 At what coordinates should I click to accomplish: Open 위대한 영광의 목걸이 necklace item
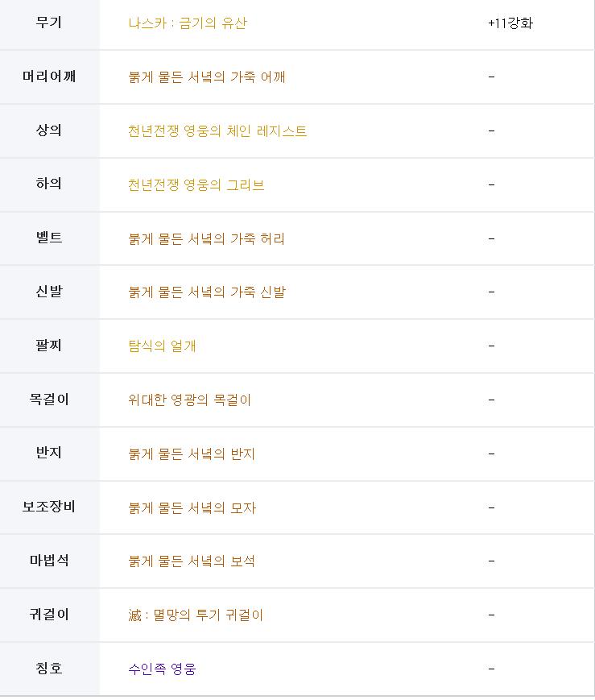189,400
